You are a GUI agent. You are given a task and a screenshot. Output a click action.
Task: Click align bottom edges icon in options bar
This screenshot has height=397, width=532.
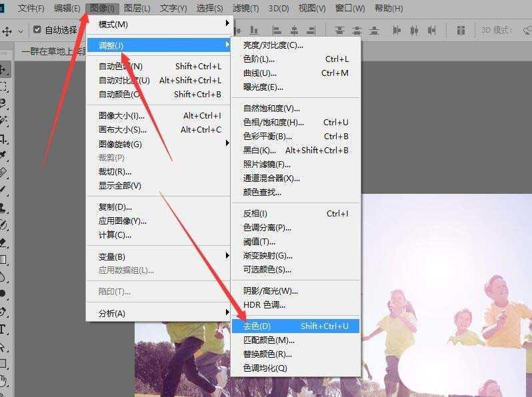click(254, 31)
